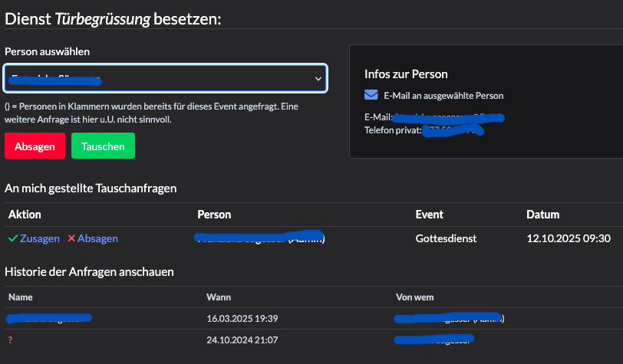
Task: Accept swap request via Zusagen link
Action: (40, 238)
